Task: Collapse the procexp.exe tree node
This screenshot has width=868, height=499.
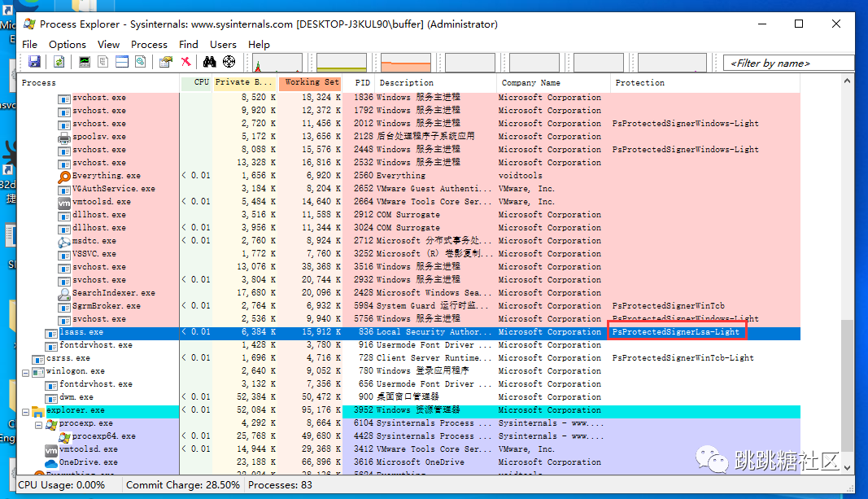Action: click(x=39, y=425)
